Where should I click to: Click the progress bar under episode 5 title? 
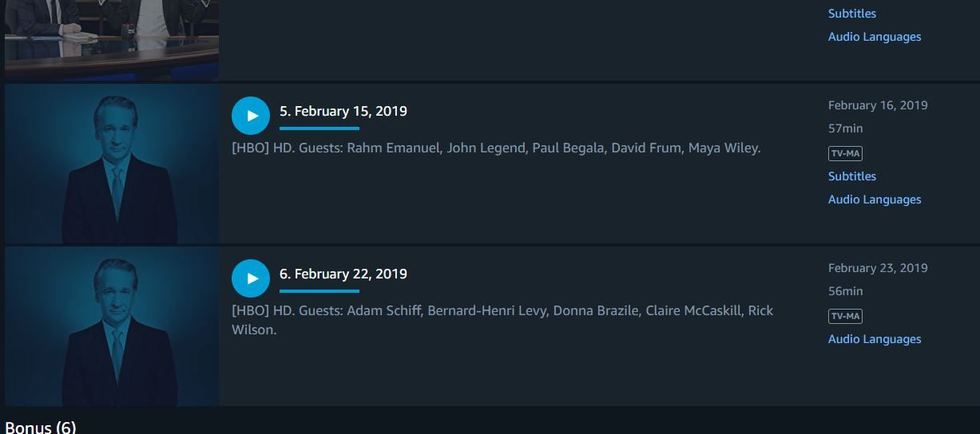click(x=319, y=128)
